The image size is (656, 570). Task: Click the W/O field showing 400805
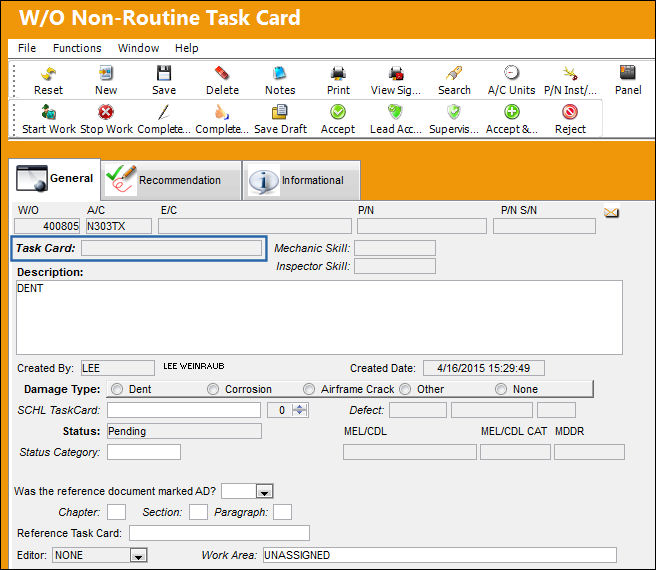click(x=47, y=226)
